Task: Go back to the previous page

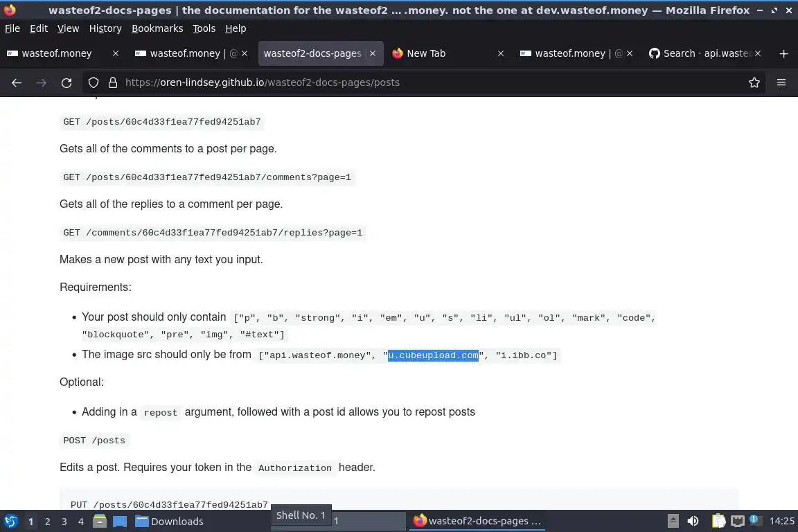Action: pyautogui.click(x=17, y=82)
